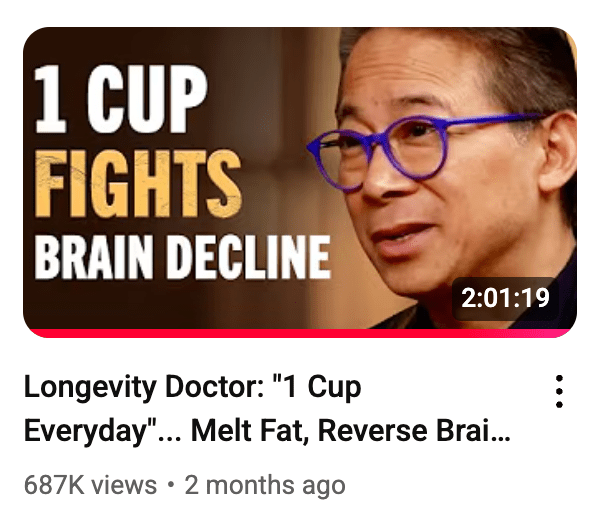The image size is (600, 526).
Task: Click the 2:01:19 duration badge
Action: [505, 298]
